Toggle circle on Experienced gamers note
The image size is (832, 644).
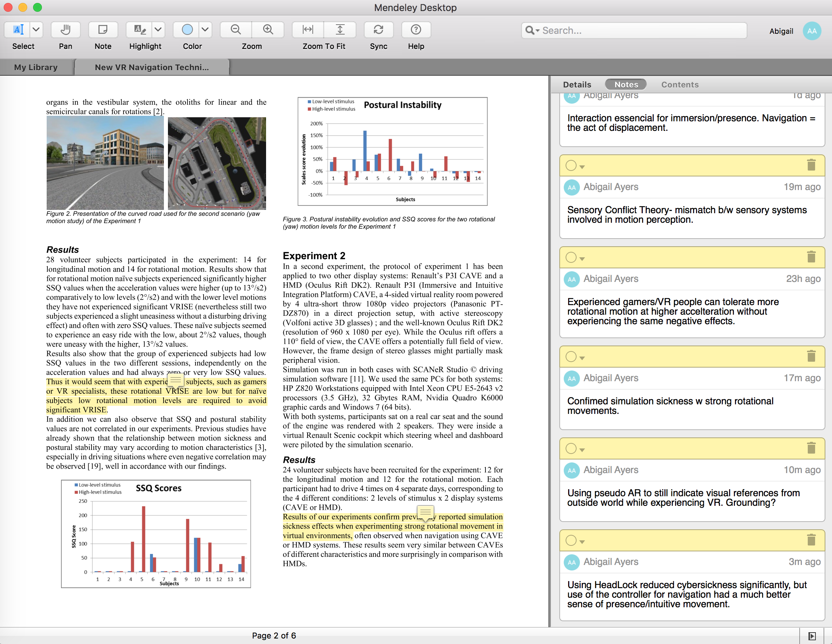[x=571, y=258]
